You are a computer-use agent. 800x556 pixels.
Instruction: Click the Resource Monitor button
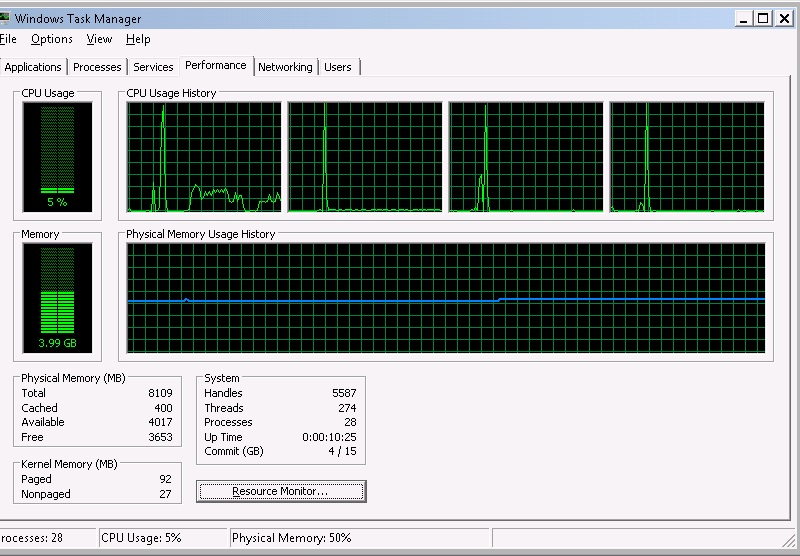[281, 491]
